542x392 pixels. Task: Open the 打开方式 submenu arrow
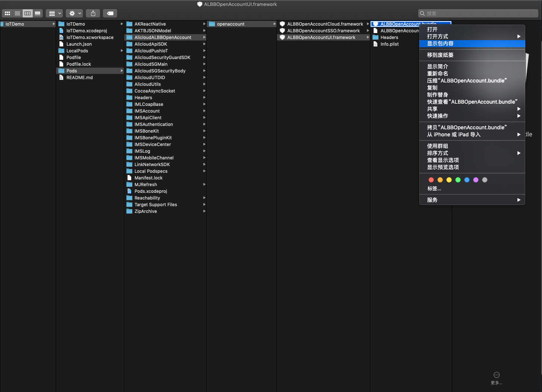pos(519,36)
